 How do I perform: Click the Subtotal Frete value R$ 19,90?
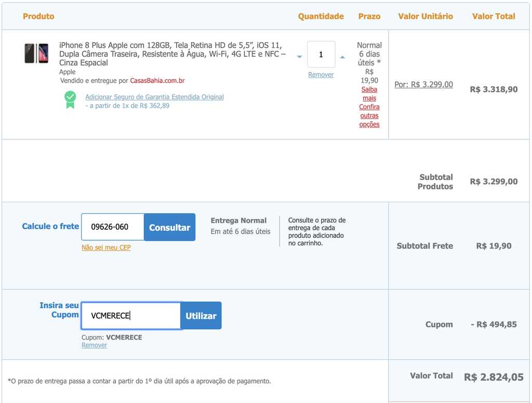point(494,246)
